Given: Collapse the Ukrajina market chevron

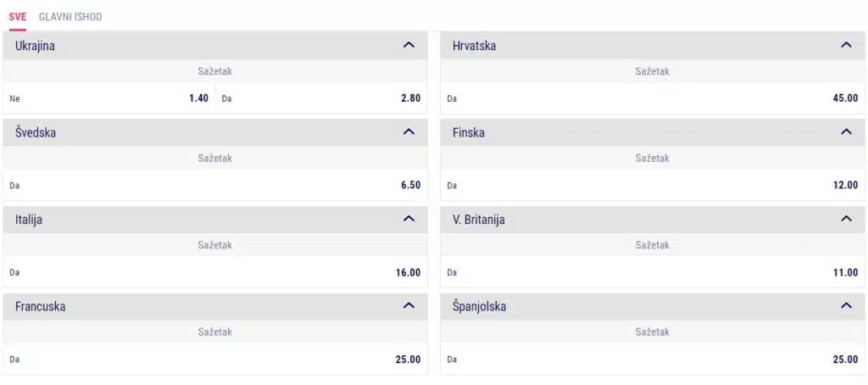Looking at the screenshot, I should 409,46.
